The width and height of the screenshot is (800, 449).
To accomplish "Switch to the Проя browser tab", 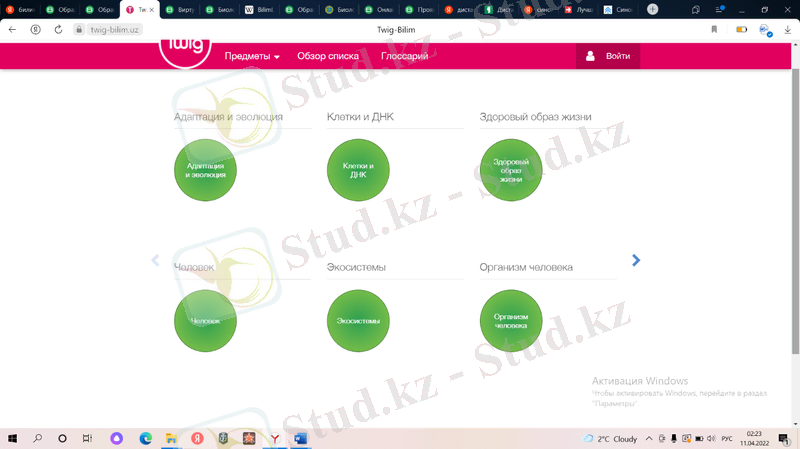I will point(420,9).
